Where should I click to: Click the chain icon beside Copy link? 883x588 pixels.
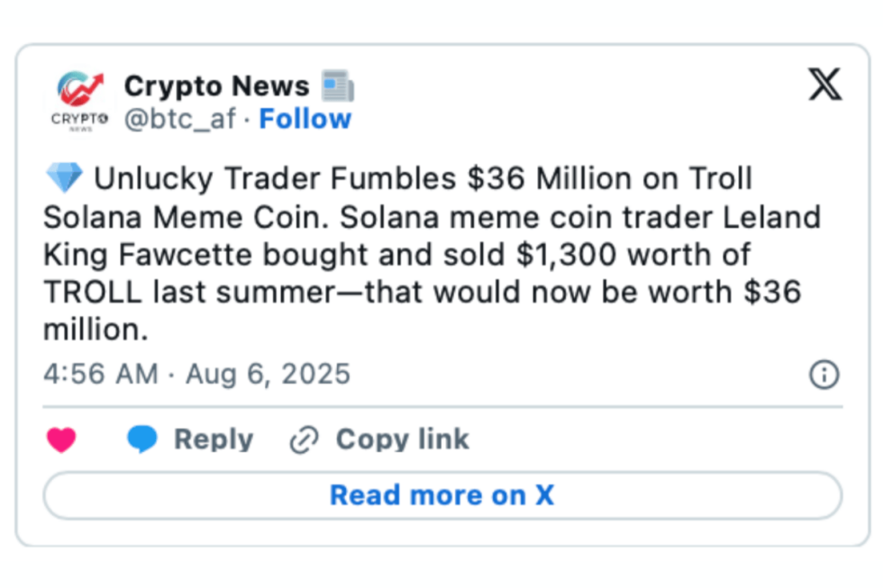tap(305, 440)
